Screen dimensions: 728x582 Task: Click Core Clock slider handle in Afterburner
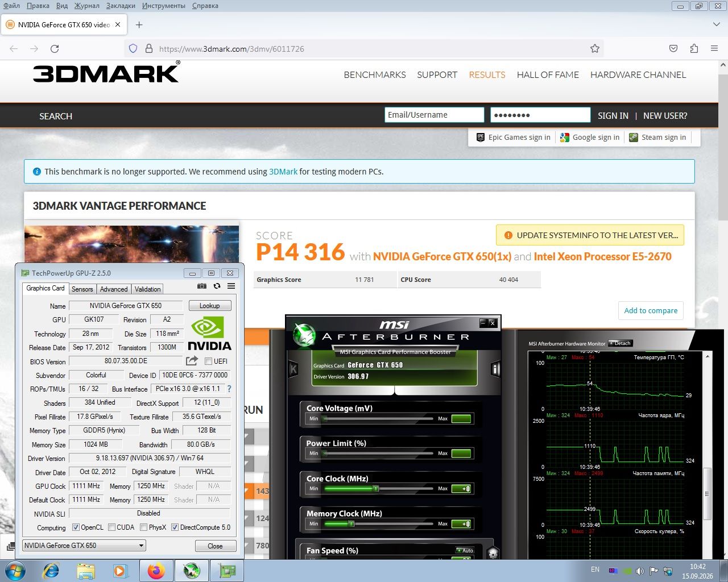click(x=375, y=489)
